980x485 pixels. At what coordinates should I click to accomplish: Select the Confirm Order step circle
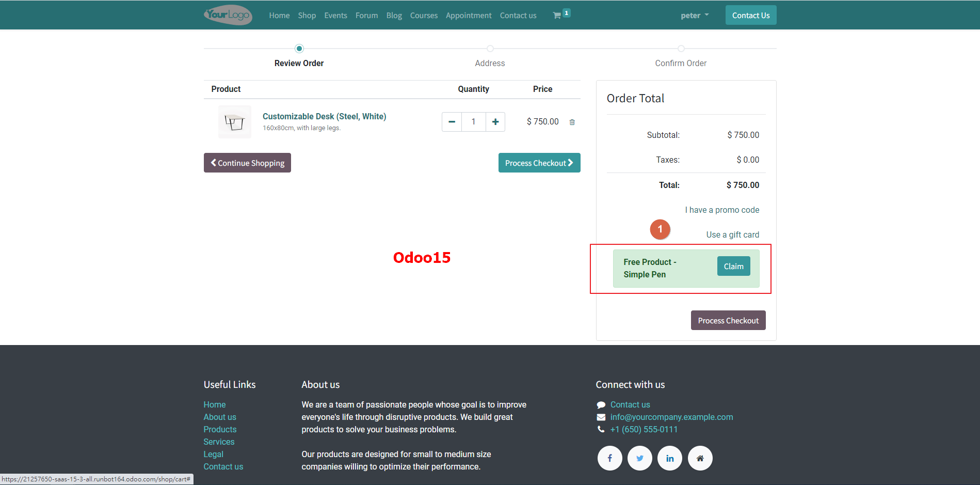click(681, 48)
